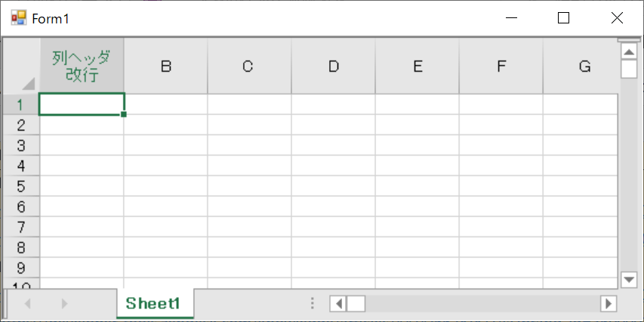
Task: Click the previous sheet tab navigation arrow
Action: coord(28,304)
